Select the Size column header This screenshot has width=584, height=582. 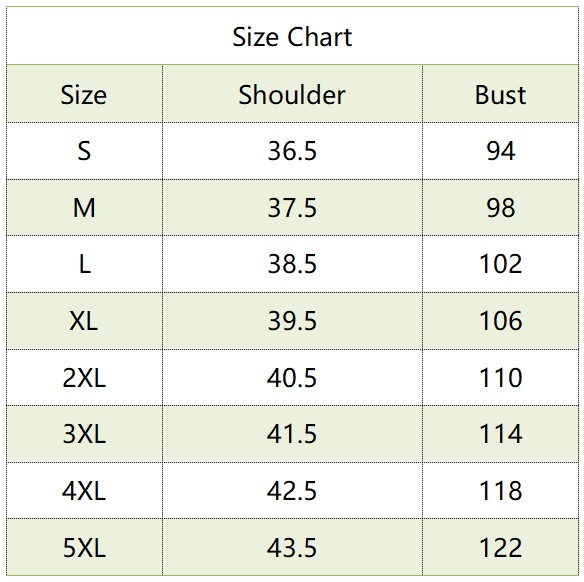(x=84, y=95)
